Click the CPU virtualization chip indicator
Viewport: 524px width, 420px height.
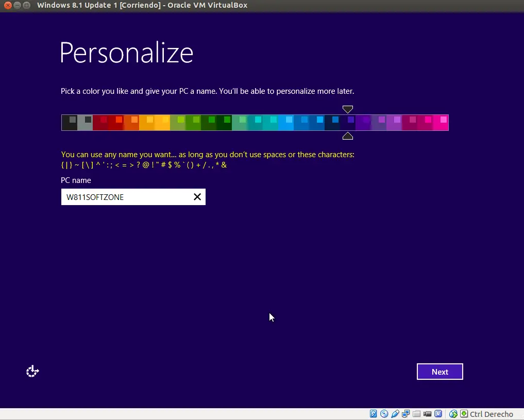438,414
